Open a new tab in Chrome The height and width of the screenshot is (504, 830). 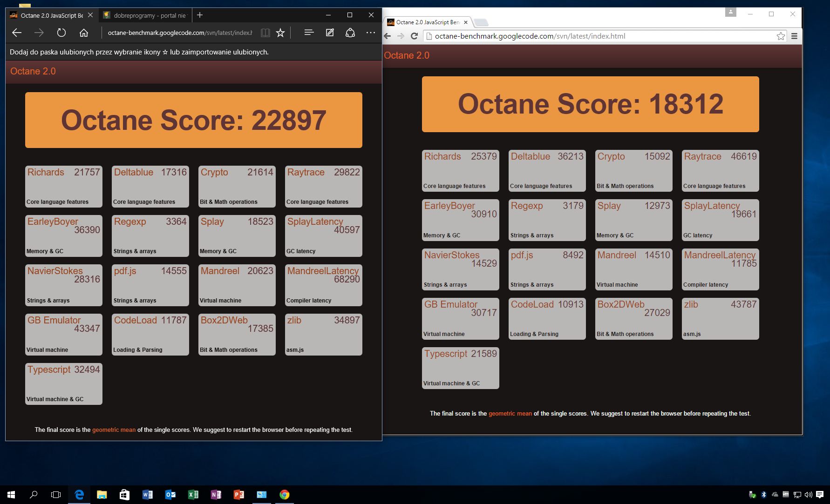pyautogui.click(x=481, y=22)
